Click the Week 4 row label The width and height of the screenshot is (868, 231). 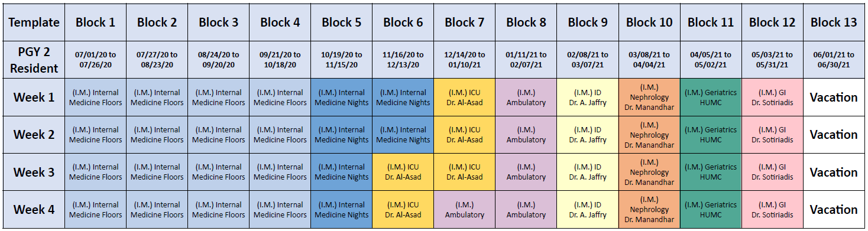tap(34, 209)
